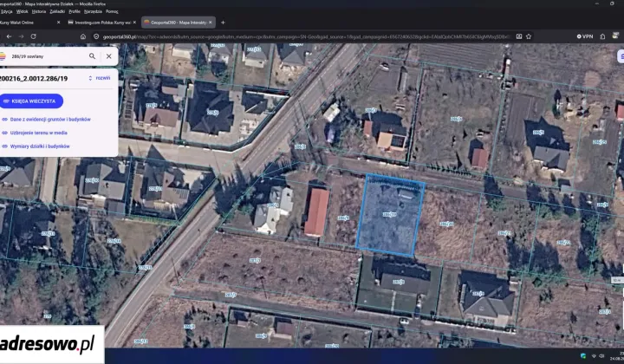Click parcel label 287/3 on the map
Screen dimensions: 624x364
255,261
